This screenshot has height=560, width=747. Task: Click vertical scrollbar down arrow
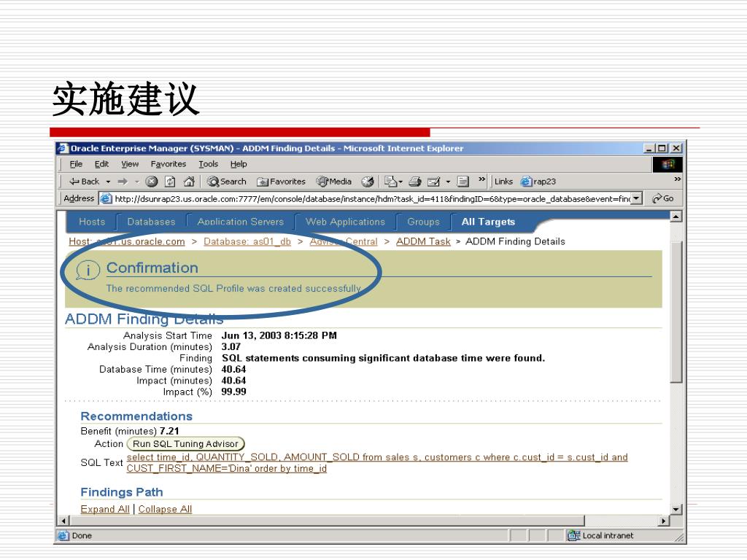coord(676,509)
